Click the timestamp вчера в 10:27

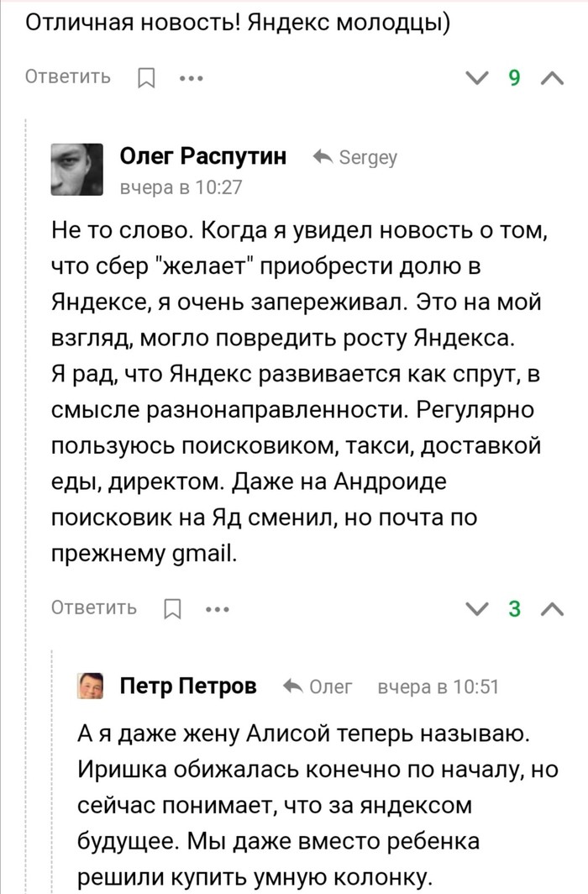click(x=181, y=187)
